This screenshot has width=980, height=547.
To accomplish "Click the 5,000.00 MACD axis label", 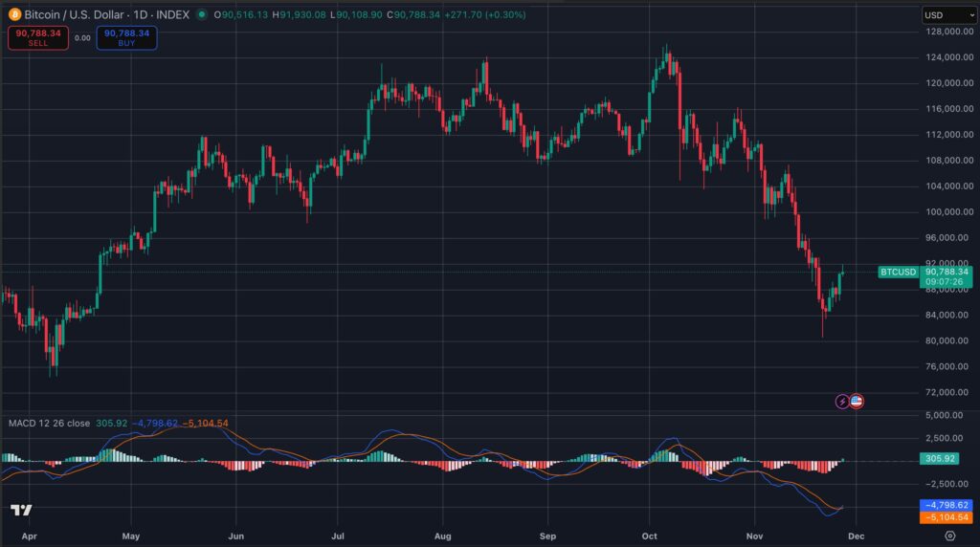I will [944, 415].
